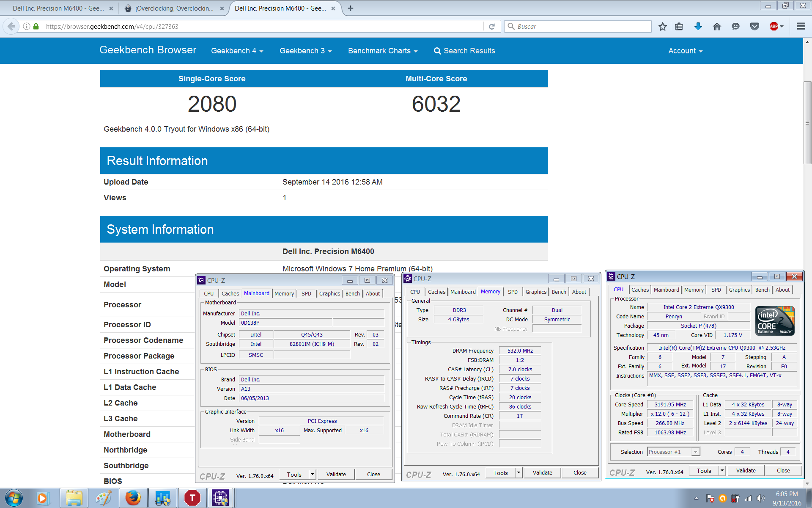Open the downloads arrow icon
Screen dimensions: 812x508
tap(698, 27)
